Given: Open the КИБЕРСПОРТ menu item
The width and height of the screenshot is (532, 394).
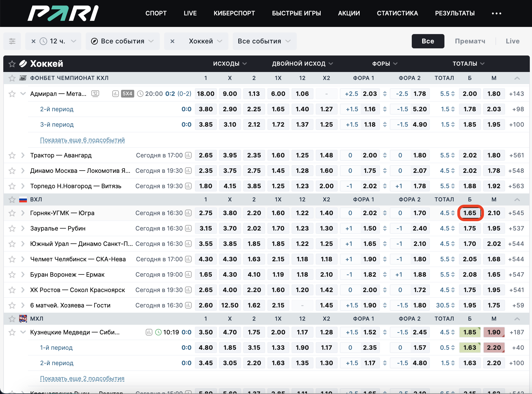Looking at the screenshot, I should pos(234,13).
